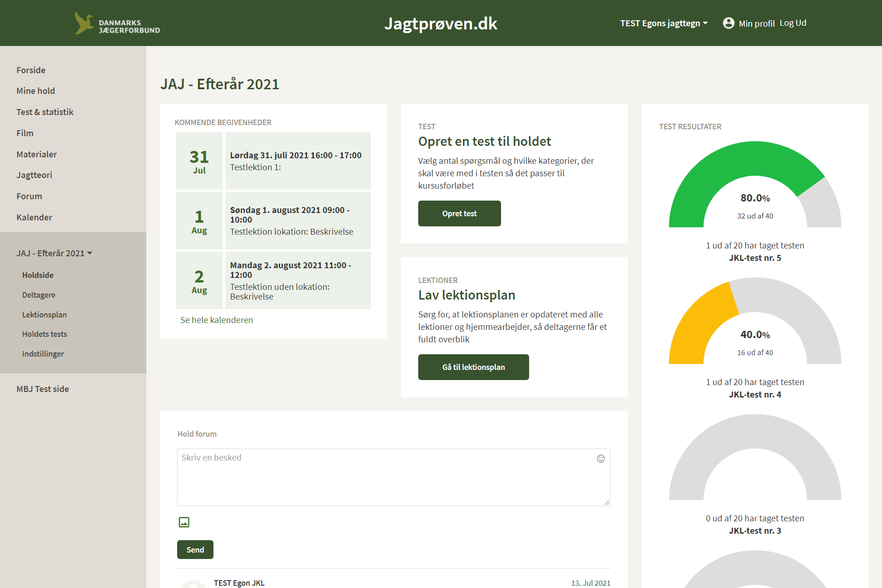Click Jagtprøven.dk site title
This screenshot has height=588, width=882.
click(441, 23)
